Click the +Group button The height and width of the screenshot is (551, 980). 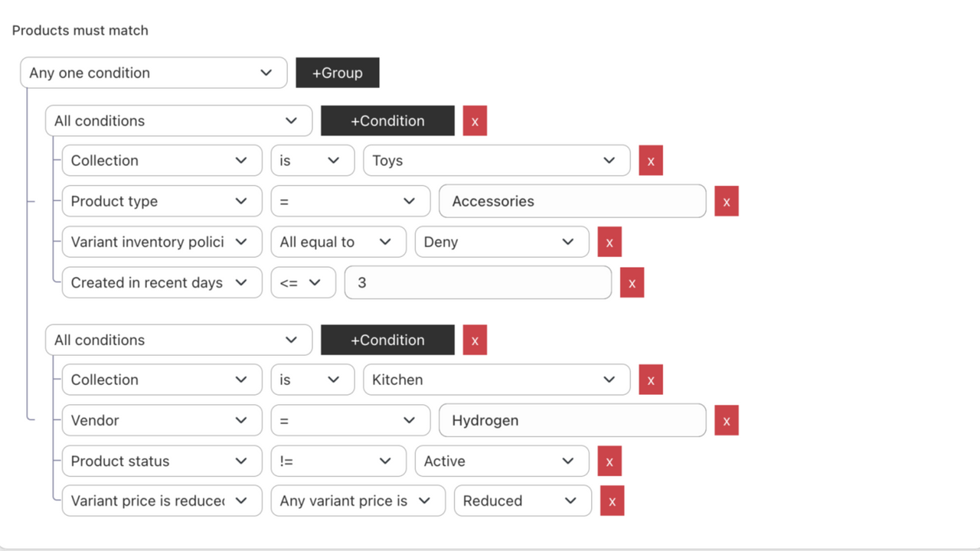click(x=337, y=72)
